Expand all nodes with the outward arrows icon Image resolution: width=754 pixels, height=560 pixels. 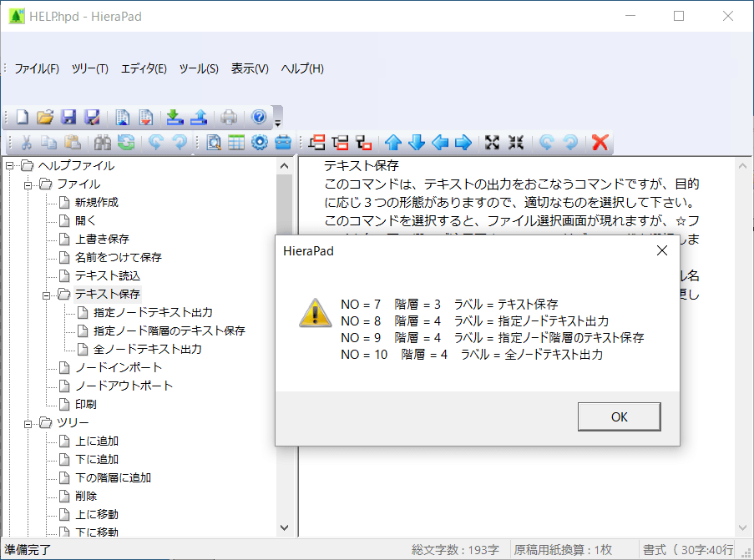(492, 142)
